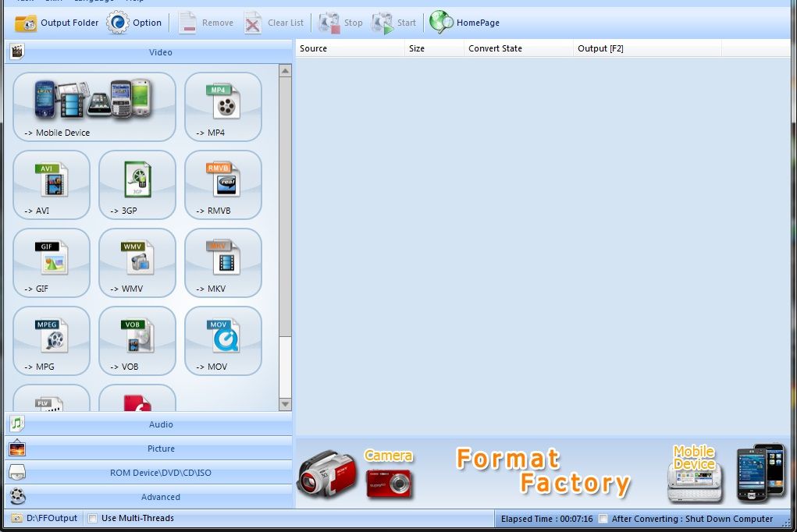Collapse the Video category header
Screen dimensions: 797x532
tap(148, 51)
